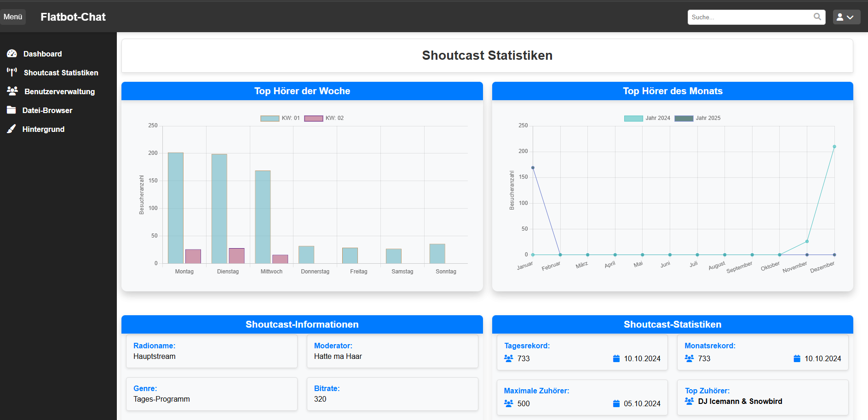Select the Hatte ma Haar moderator value
Image resolution: width=868 pixels, height=420 pixels.
(338, 356)
